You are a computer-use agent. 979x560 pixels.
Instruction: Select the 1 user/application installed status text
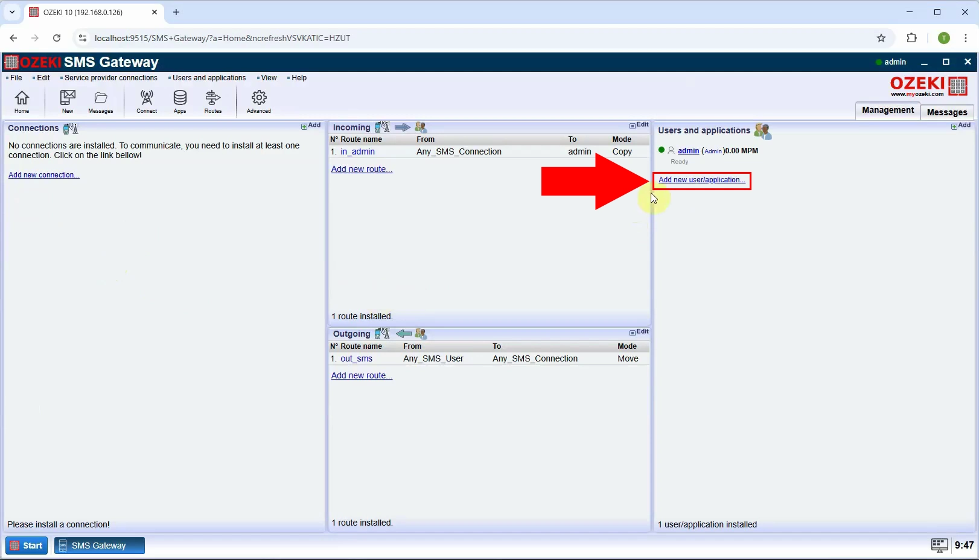coord(707,524)
